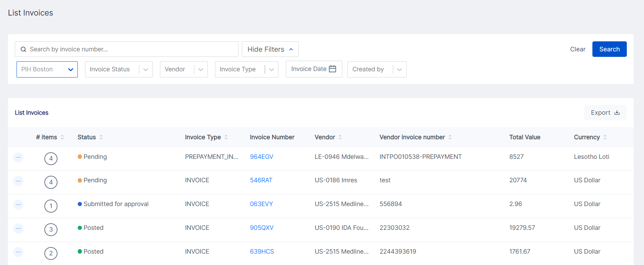Click INTPO010538-PREPAYMENT vendor invoice number
This screenshot has height=265, width=644.
coord(420,157)
